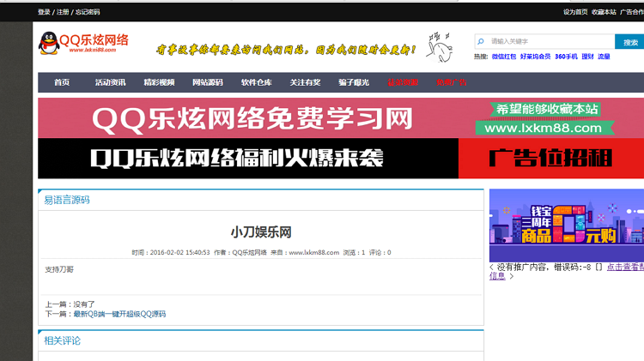Click the article title 小刀娱乐网
The image size is (644, 361).
tap(261, 232)
